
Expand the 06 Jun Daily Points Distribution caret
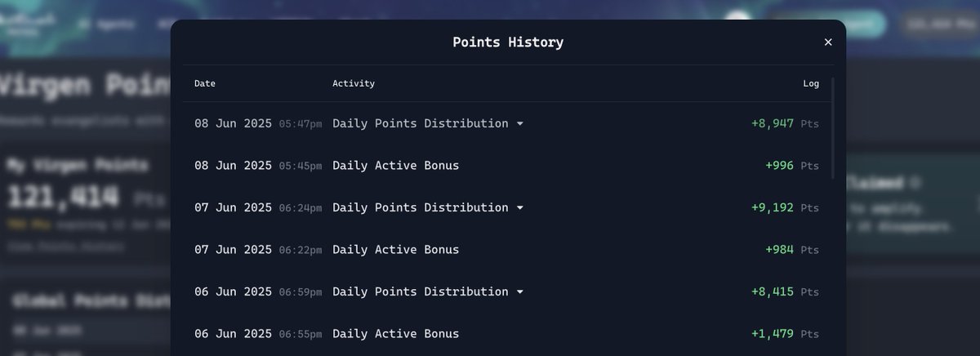(519, 292)
